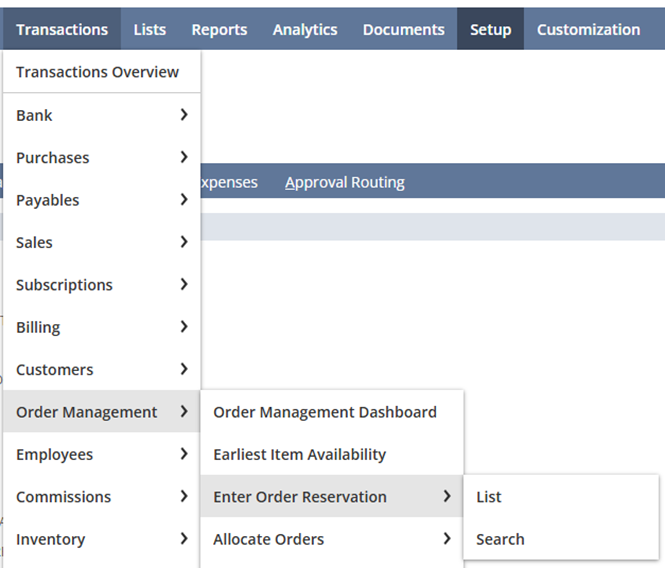Open the Lists menu
The image size is (665, 568).
[x=150, y=29]
